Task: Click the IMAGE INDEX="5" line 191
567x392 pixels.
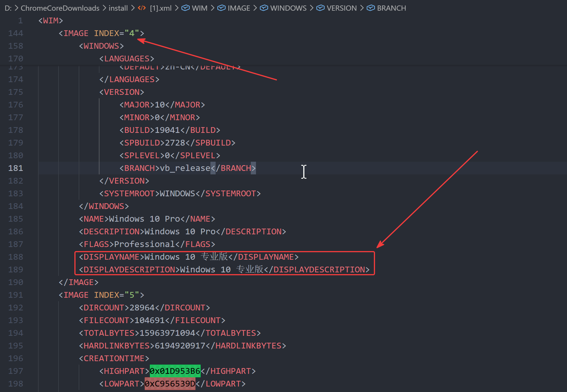Action: 101,295
